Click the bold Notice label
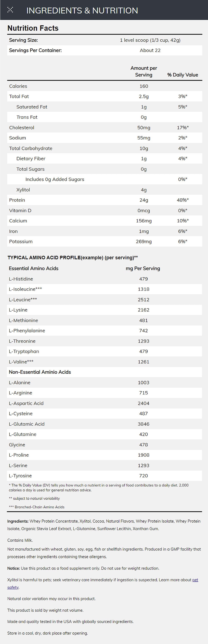The image size is (208, 644). 14,568
